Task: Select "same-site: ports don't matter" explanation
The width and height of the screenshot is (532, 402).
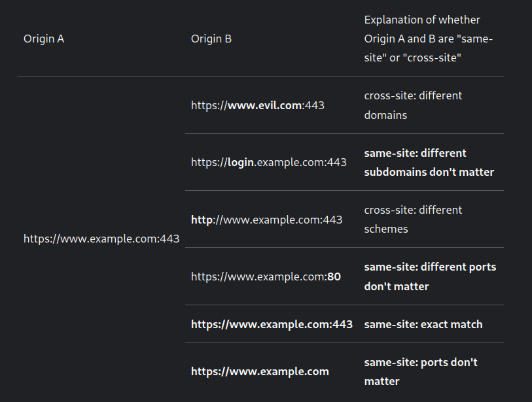Action: coord(421,371)
